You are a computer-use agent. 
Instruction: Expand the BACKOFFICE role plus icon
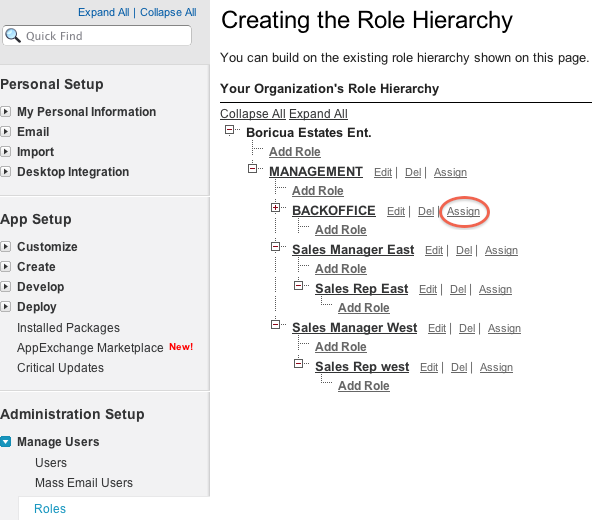click(x=275, y=208)
